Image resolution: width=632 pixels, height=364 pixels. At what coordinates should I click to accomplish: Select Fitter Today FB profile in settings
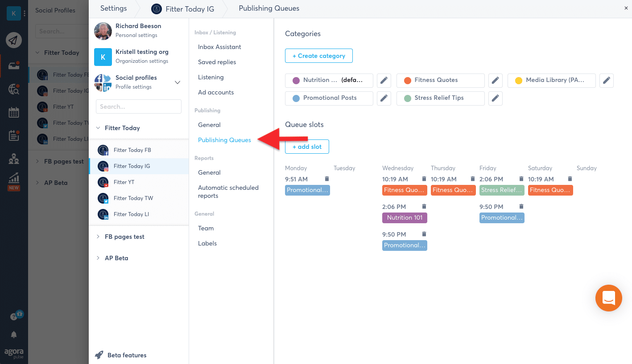139,150
